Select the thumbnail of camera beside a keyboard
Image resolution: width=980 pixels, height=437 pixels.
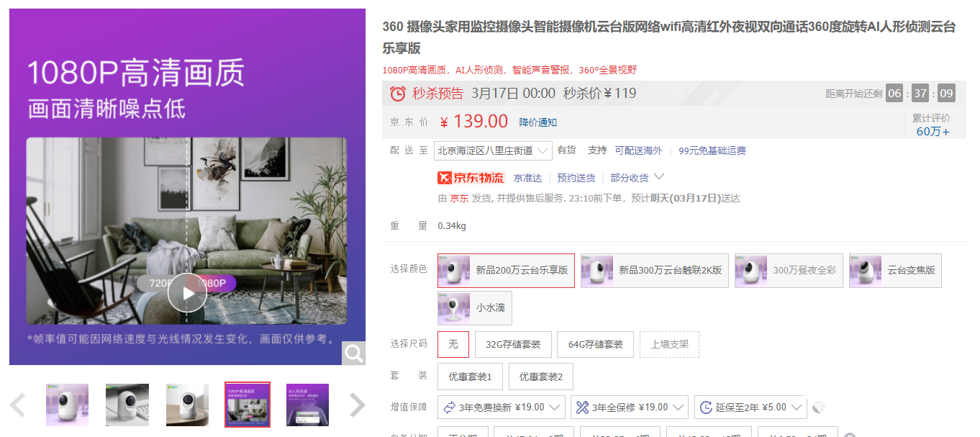click(127, 405)
